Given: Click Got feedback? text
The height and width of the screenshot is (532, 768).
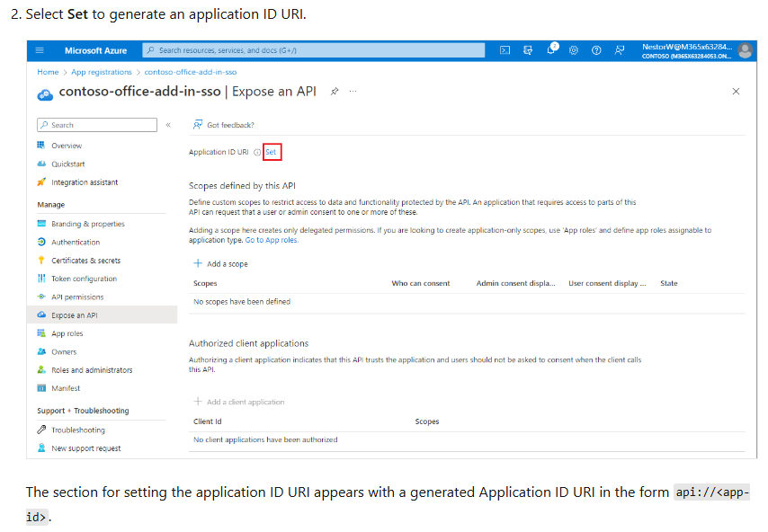Looking at the screenshot, I should point(231,125).
